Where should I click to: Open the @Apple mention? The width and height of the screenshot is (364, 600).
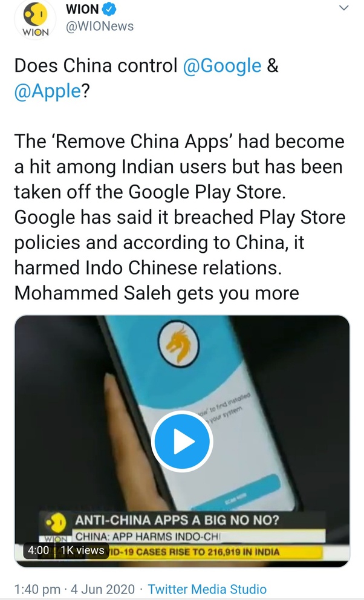click(48, 91)
